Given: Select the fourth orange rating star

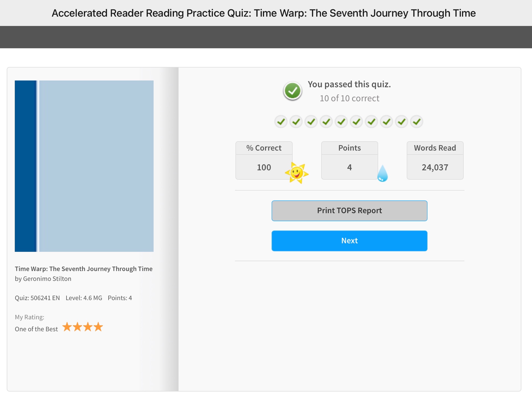Looking at the screenshot, I should (x=98, y=327).
